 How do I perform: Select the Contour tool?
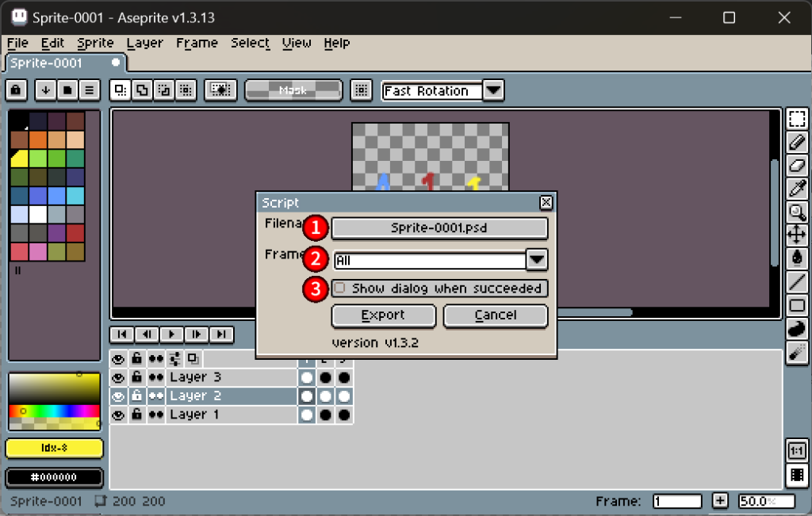[x=797, y=328]
